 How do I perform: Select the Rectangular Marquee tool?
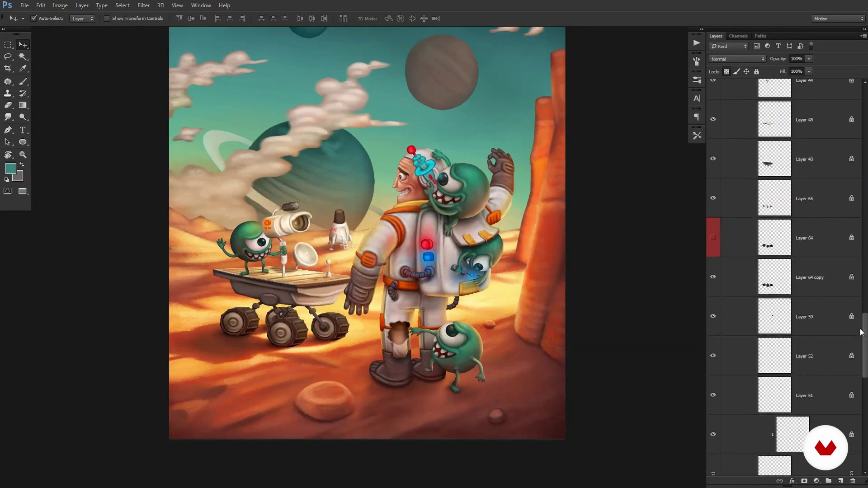[x=8, y=45]
